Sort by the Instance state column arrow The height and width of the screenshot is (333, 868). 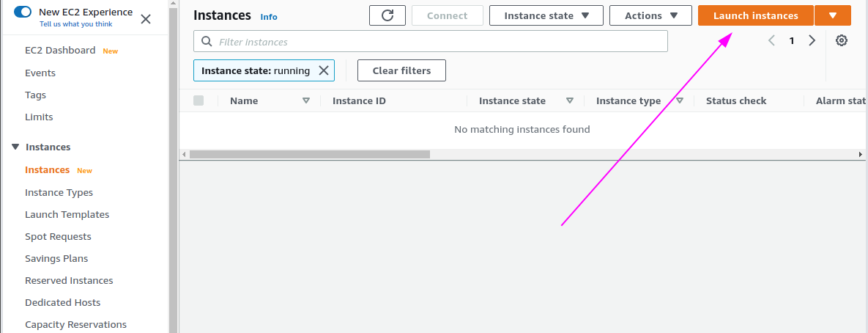[570, 100]
